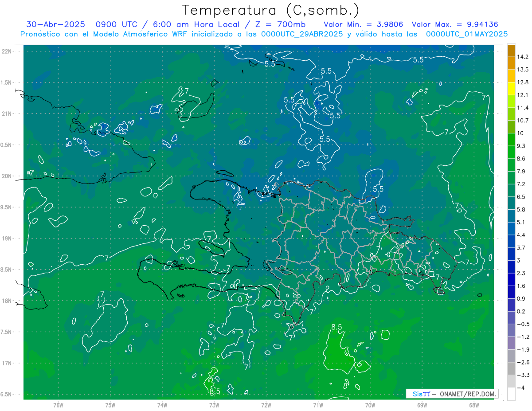532x411 pixels.
Task: Pick the green swatch between 9.3 and 8.6
Action: [511, 153]
